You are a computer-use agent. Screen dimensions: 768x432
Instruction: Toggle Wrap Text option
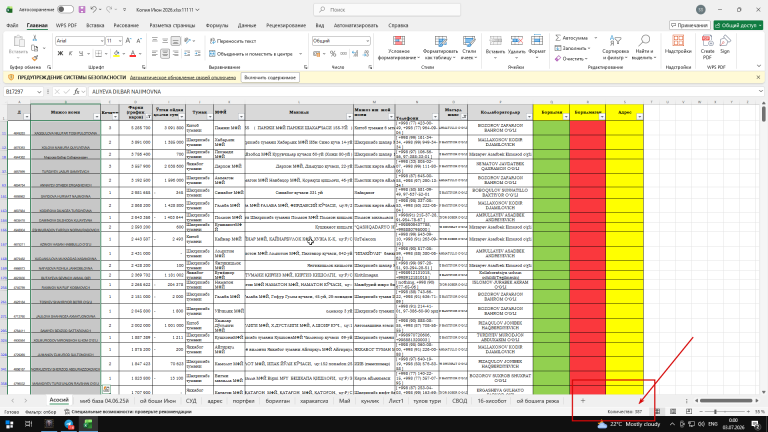[x=233, y=41]
